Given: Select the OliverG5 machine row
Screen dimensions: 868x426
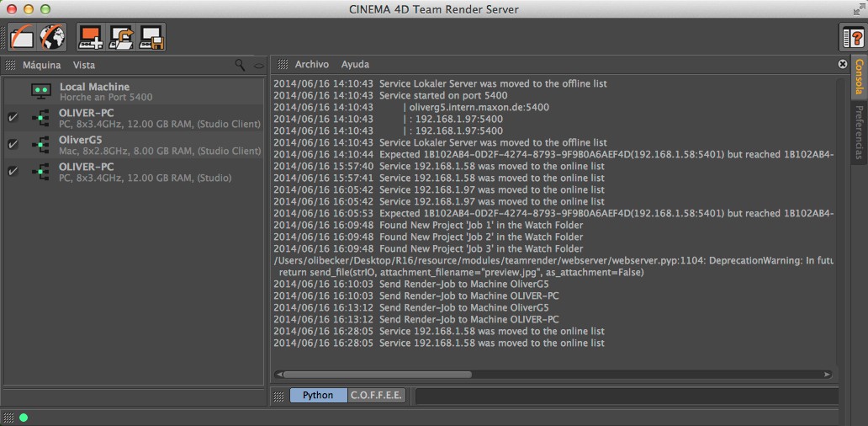Looking at the screenshot, I should 133,145.
